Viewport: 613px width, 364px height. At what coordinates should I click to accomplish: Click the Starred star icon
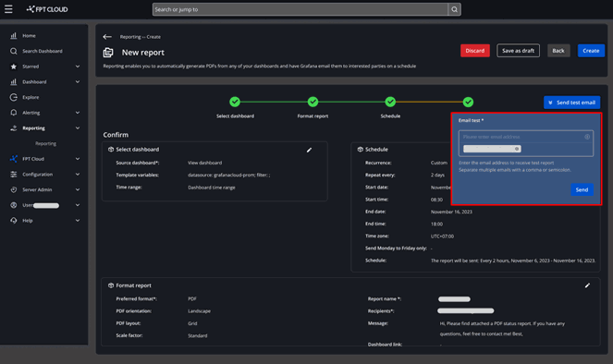[14, 67]
